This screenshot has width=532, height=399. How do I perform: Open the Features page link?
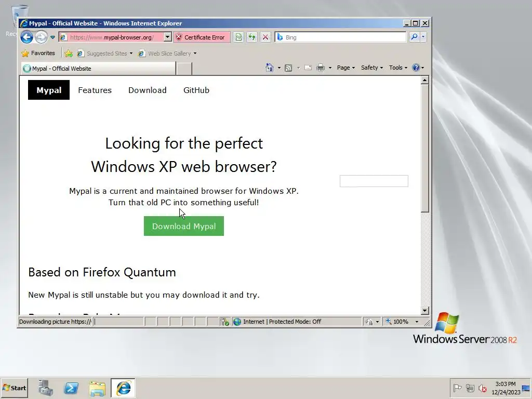[95, 90]
